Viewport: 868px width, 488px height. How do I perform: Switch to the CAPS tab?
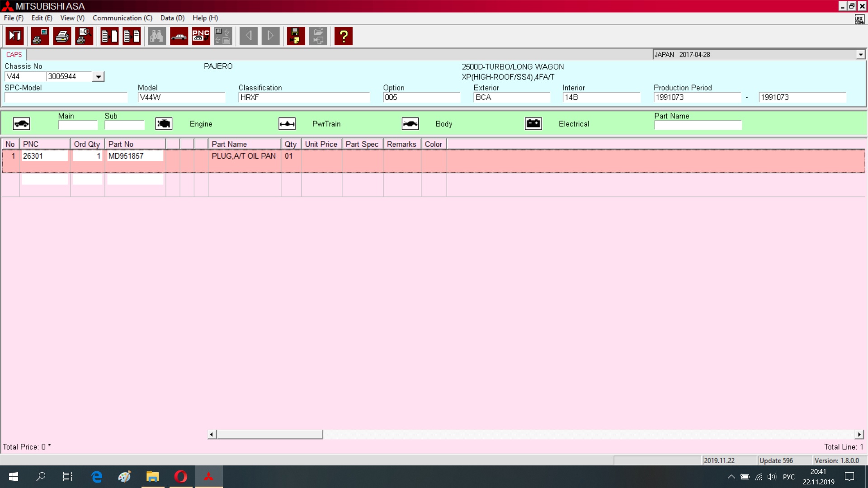[14, 55]
